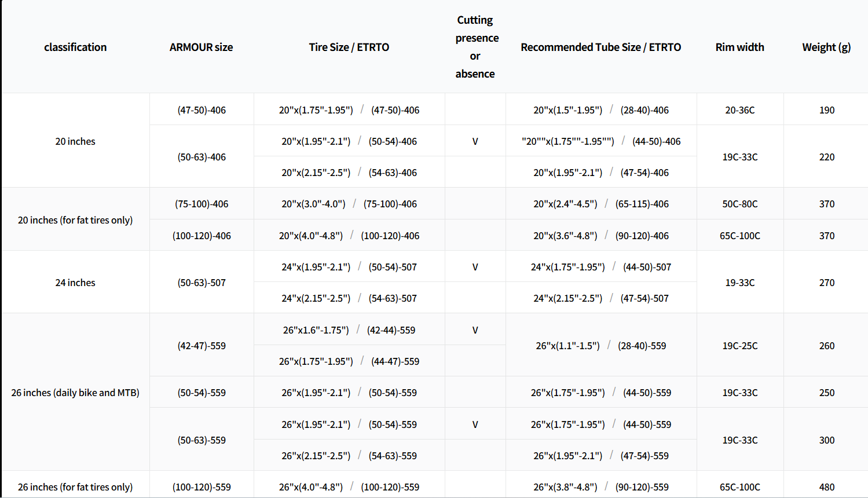The width and height of the screenshot is (868, 498).
Task: Click the Tire Size / ETRTO header
Action: pos(349,47)
